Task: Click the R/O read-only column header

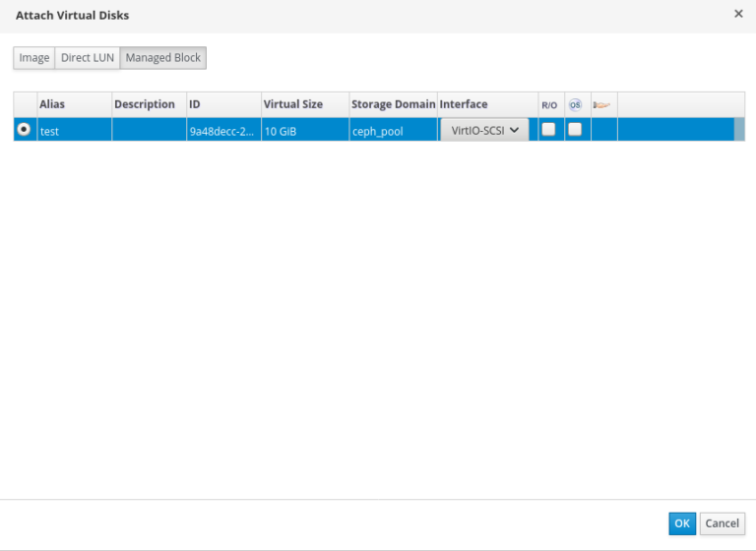Action: point(548,104)
